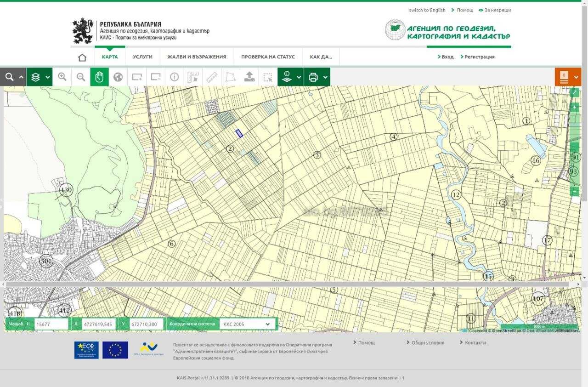The image size is (588, 387).
Task: Open ПРОВЕРКА НА СТАТУС menu
Action: coord(268,57)
